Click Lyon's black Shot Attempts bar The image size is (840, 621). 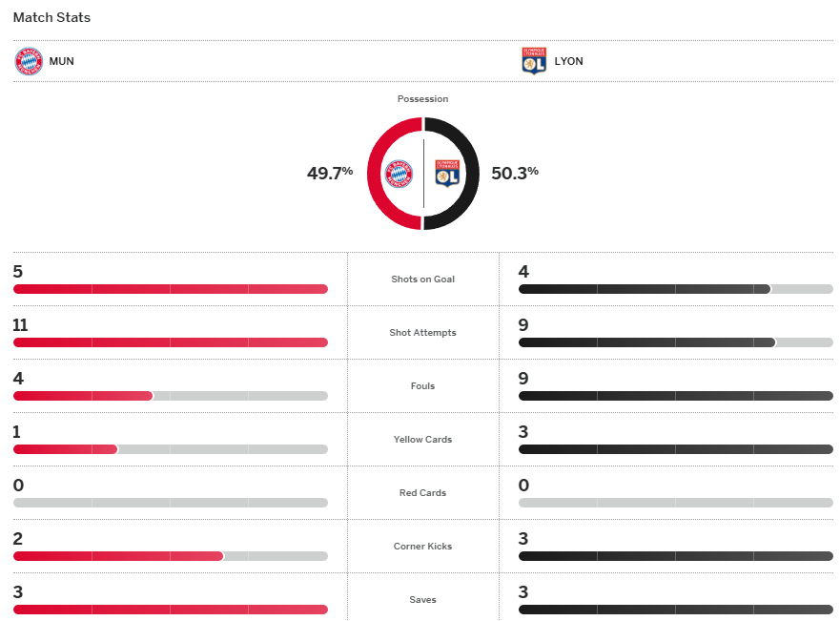pyautogui.click(x=646, y=342)
